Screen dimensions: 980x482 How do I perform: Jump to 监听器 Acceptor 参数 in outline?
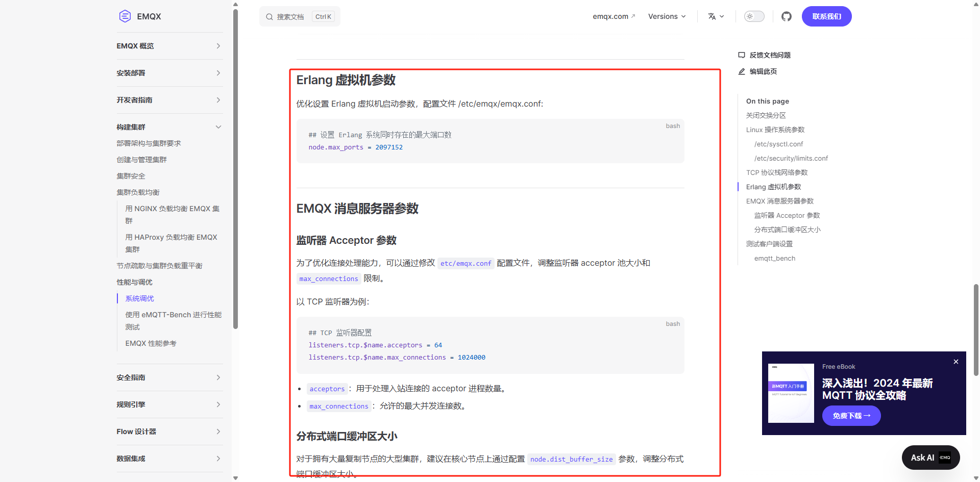[x=787, y=215]
